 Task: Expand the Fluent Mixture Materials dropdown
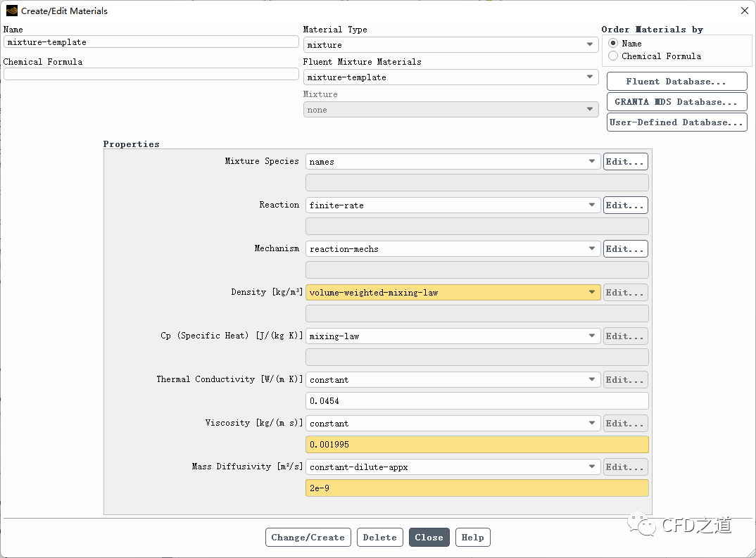click(x=451, y=77)
